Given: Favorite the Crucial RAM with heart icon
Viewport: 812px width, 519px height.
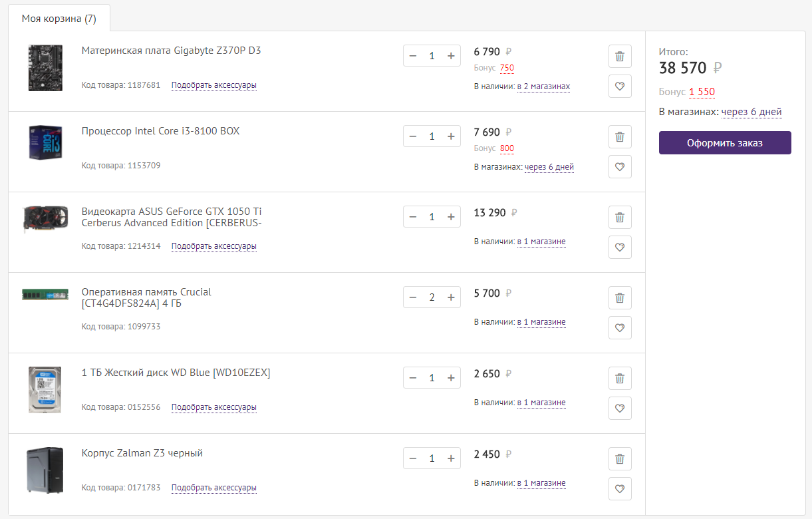Looking at the screenshot, I should (x=620, y=328).
